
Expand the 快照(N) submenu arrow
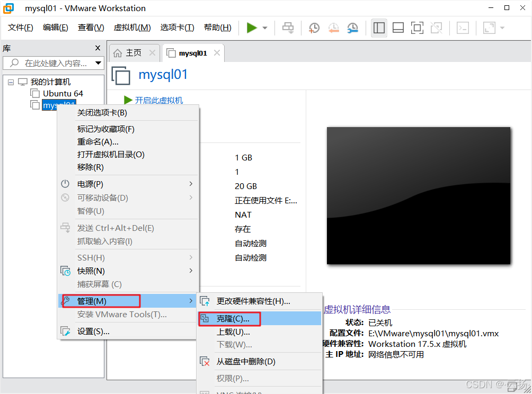(191, 271)
